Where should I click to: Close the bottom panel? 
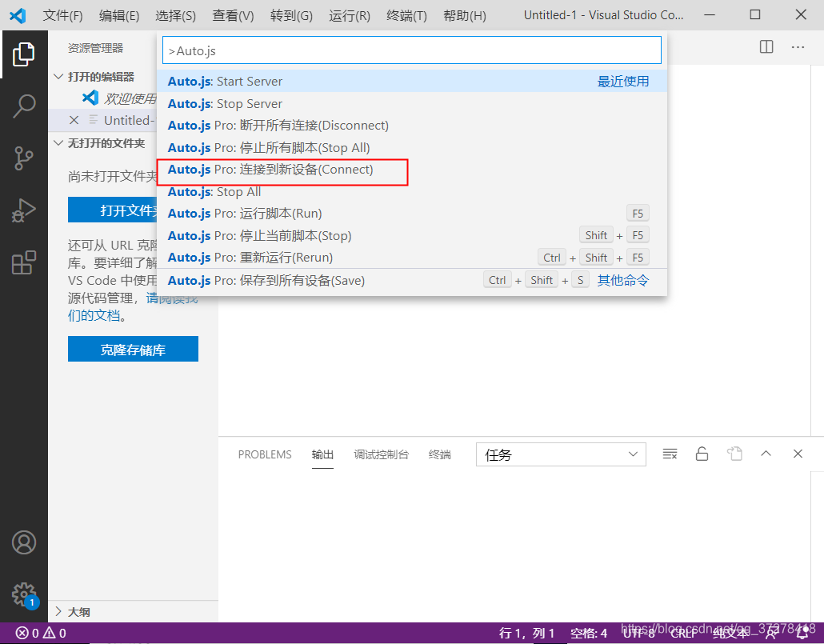(x=798, y=453)
